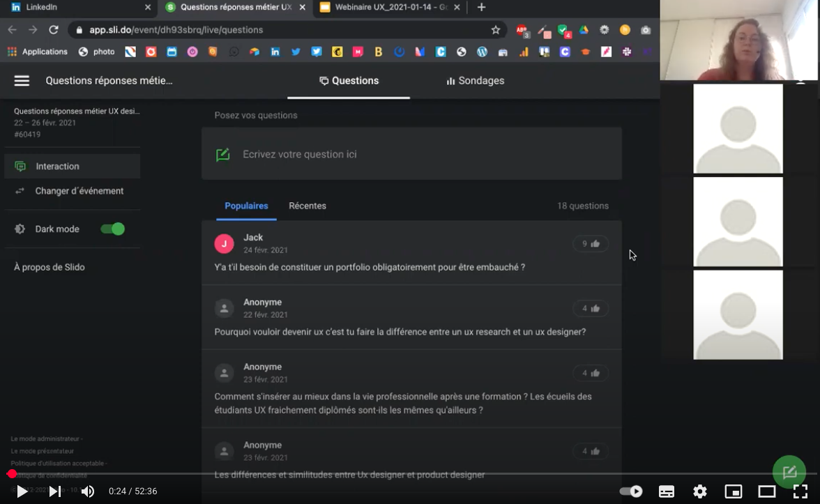This screenshot has width=820, height=504.
Task: Open the camera screenshot extension
Action: 646,30
